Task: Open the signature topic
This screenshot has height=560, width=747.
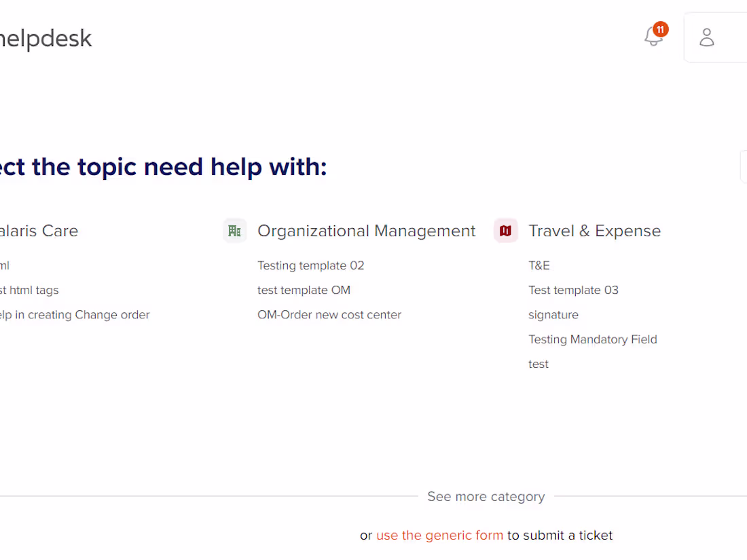Action: coord(553,314)
